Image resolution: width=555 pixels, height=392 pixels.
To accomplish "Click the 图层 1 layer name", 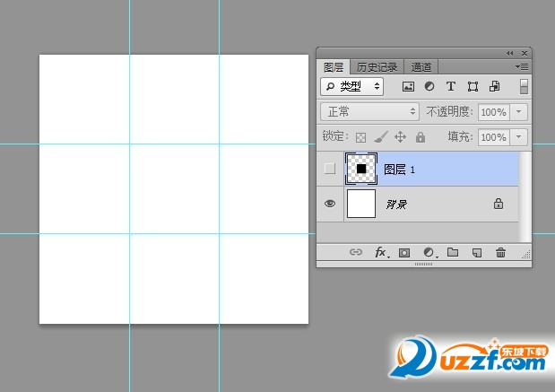I will click(x=399, y=170).
